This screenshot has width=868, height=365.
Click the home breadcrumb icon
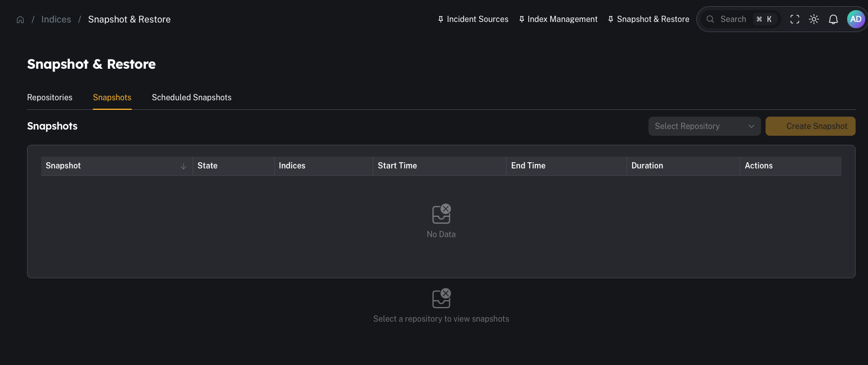[x=20, y=19]
